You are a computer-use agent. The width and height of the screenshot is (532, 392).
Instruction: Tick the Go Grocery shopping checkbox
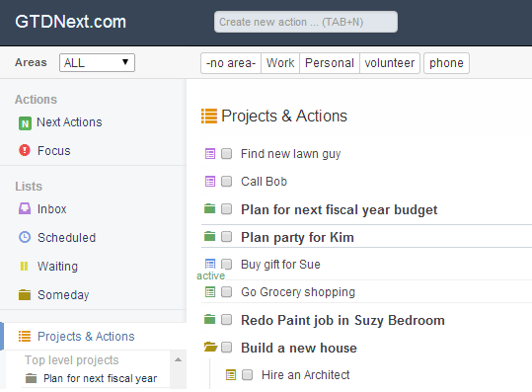227,292
